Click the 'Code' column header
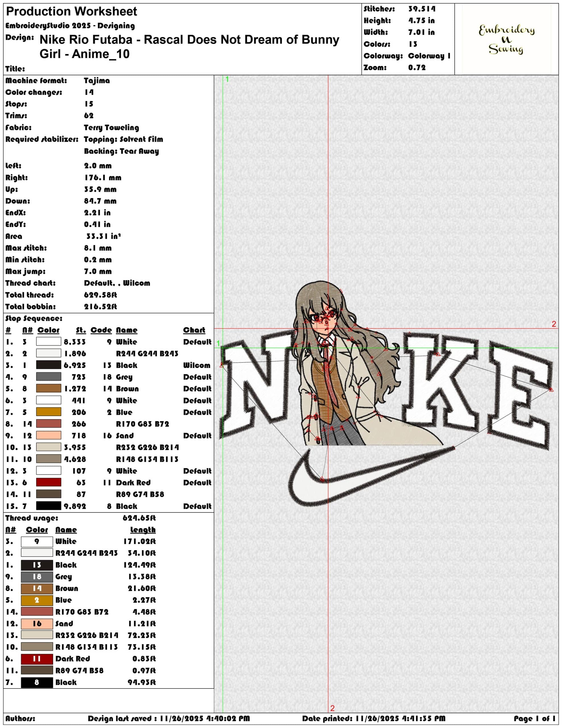This screenshot has width=562, height=728. click(101, 330)
